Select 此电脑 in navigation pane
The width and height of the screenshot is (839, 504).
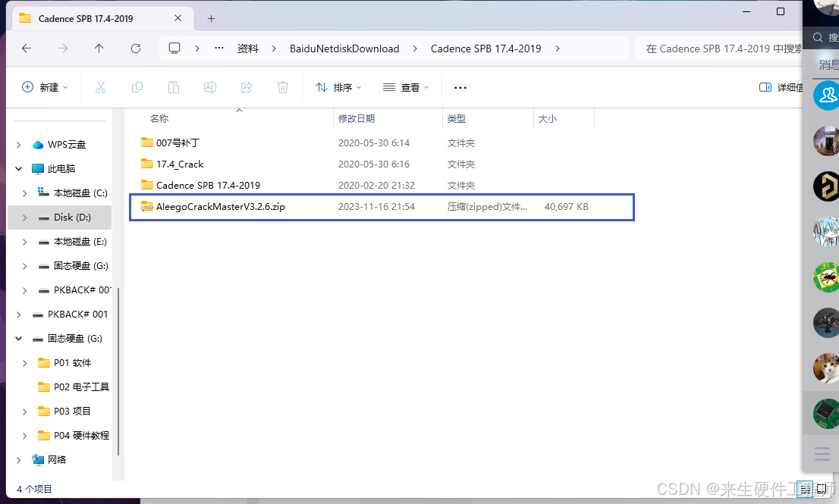click(61, 169)
